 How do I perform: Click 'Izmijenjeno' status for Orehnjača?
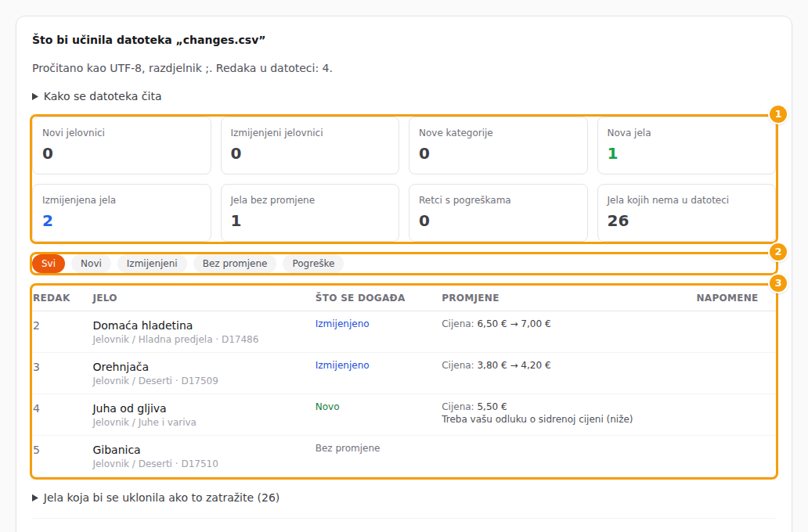click(x=342, y=365)
